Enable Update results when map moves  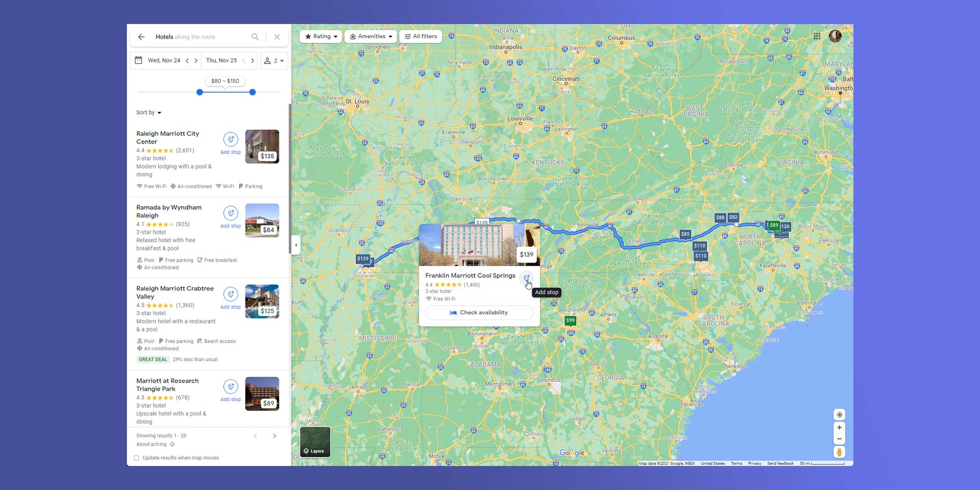(136, 458)
